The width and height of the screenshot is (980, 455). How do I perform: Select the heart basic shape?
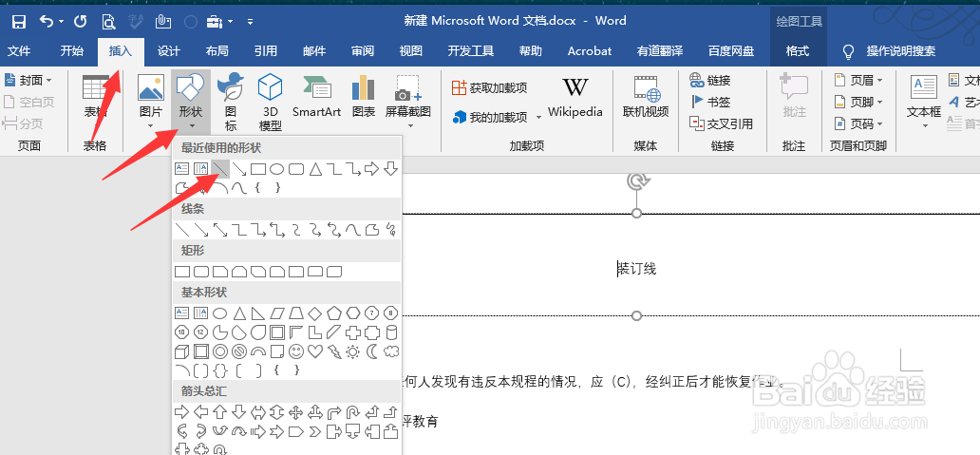(315, 351)
